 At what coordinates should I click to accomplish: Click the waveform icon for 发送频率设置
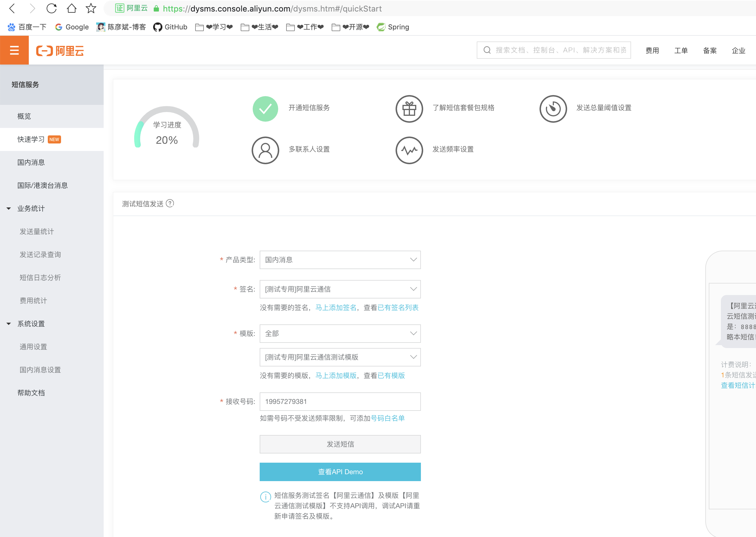pyautogui.click(x=409, y=150)
